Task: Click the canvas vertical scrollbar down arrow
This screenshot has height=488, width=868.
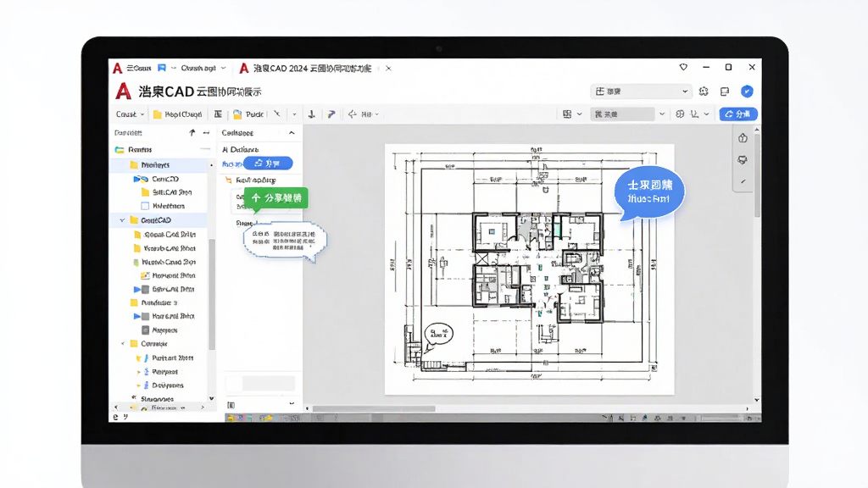Action: pos(757,400)
